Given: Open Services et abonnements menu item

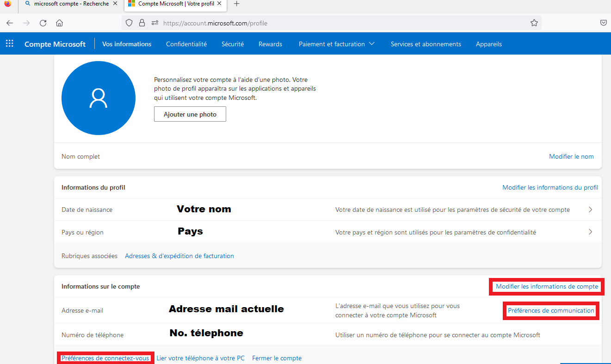Looking at the screenshot, I should coord(426,44).
